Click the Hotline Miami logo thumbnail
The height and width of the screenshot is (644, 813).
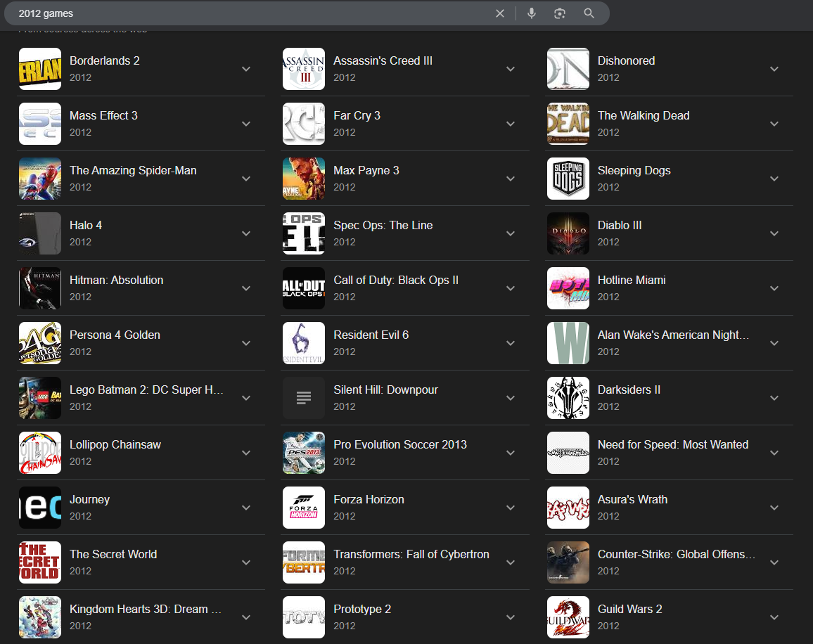[x=568, y=288]
